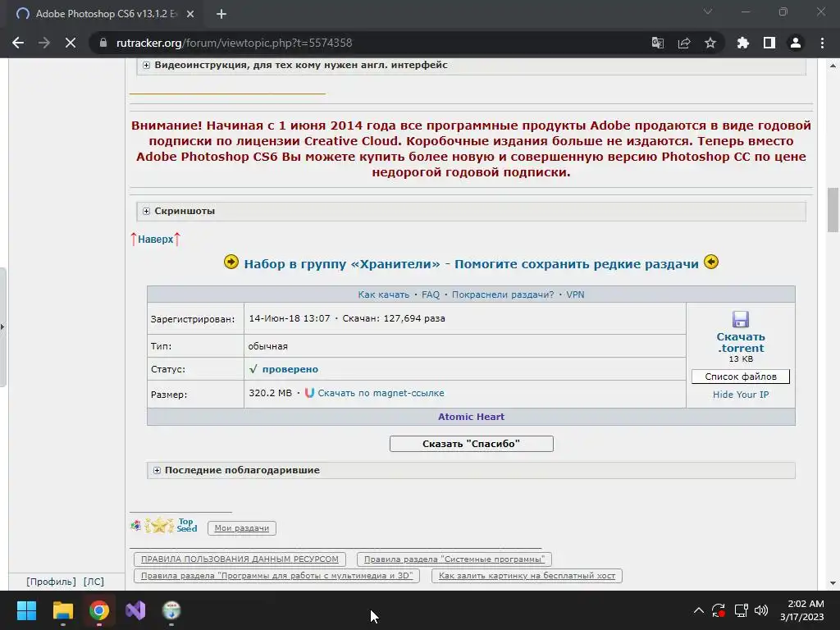Open the Набор в группу «Хранители» link

[472, 264]
